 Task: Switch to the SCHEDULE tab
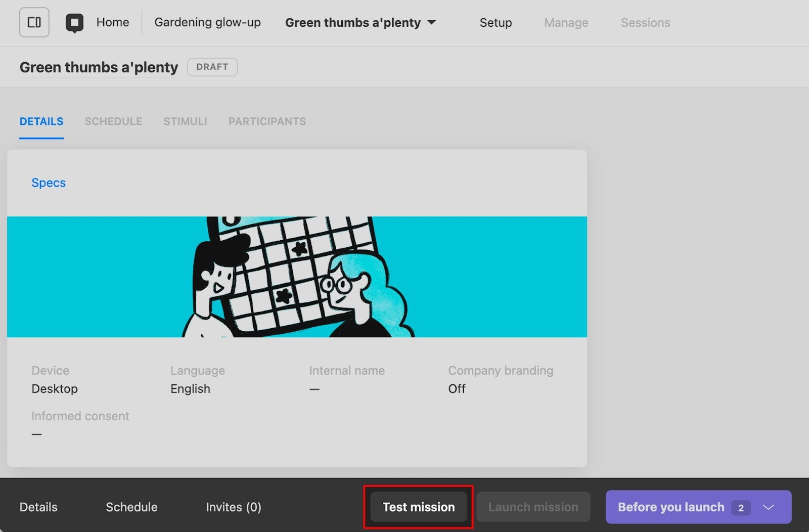[113, 121]
